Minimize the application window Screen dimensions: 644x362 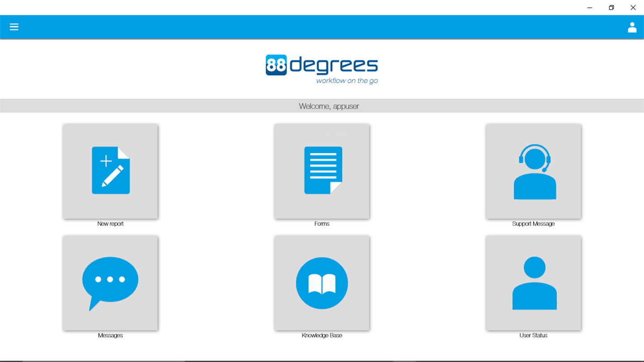tap(590, 8)
